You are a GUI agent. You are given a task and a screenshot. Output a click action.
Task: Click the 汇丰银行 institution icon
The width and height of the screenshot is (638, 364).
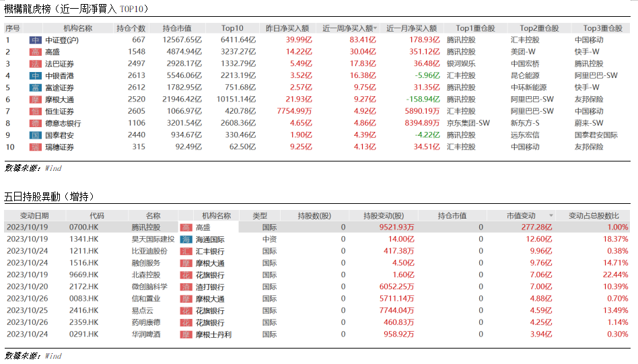(186, 252)
